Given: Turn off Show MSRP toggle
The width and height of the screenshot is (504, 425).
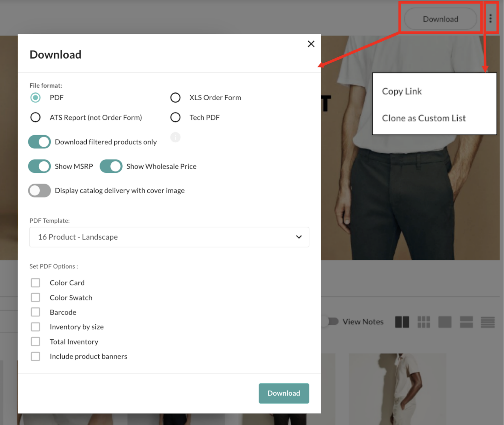Looking at the screenshot, I should (x=40, y=166).
